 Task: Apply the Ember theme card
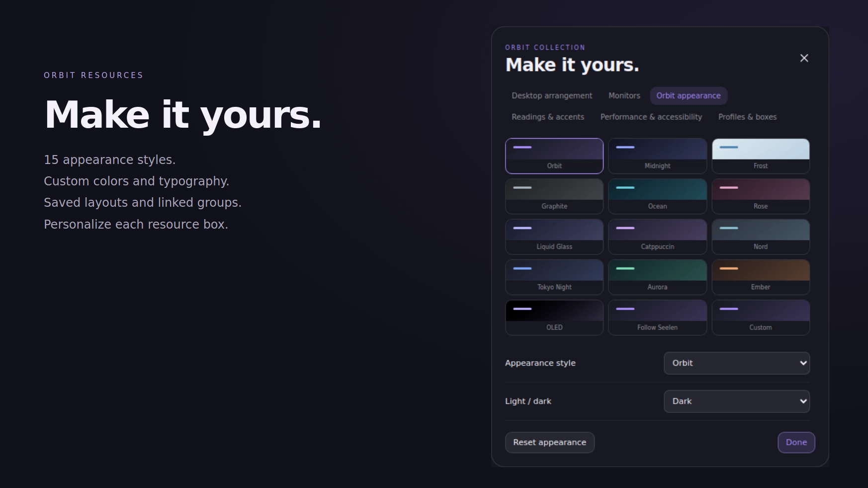761,277
